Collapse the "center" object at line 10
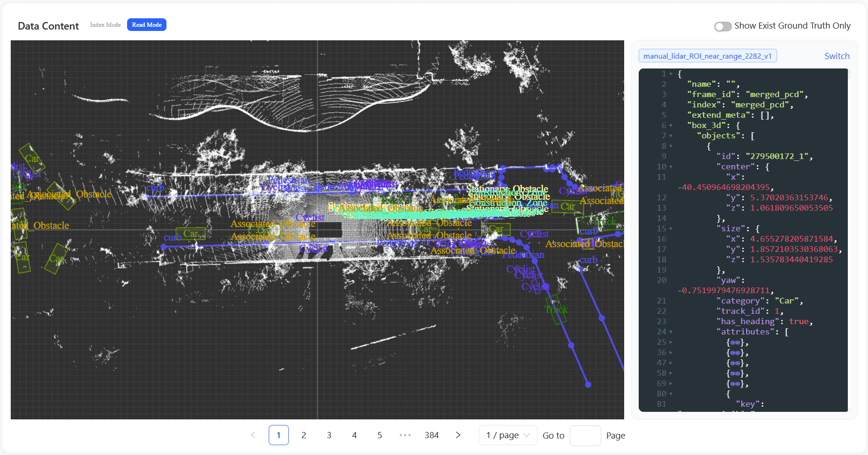The height and width of the screenshot is (455, 868). point(671,167)
